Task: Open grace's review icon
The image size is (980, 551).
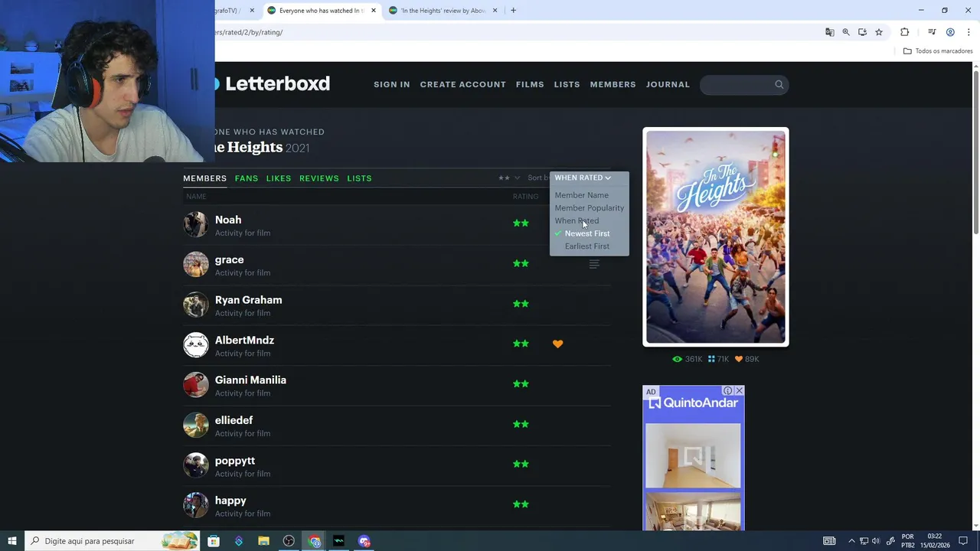Action: tap(593, 264)
